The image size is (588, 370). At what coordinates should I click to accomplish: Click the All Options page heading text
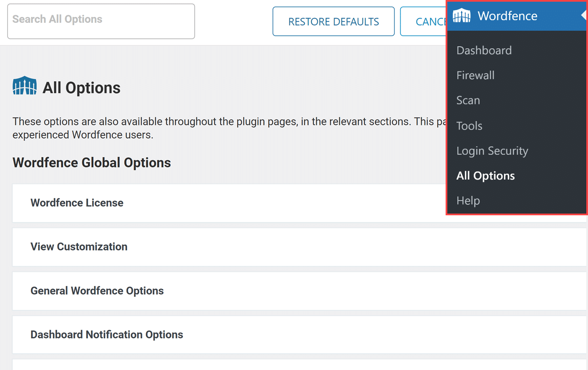coord(81,88)
